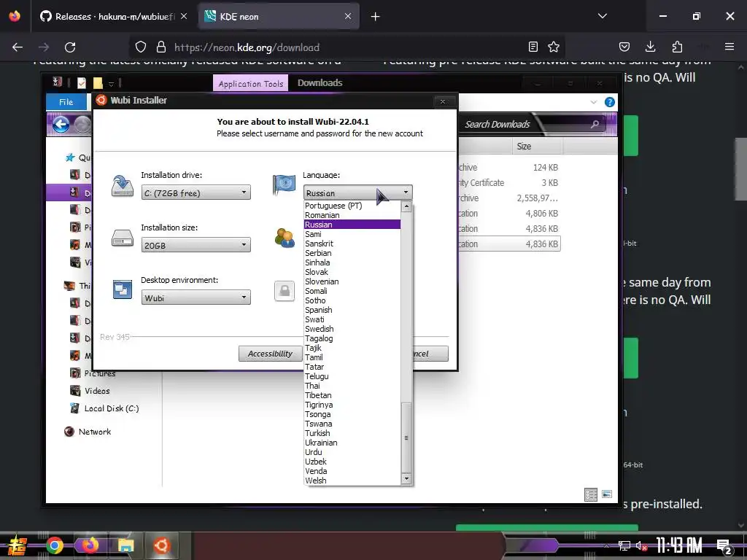Select Portuguese (PT) in language list
Screen dimensions: 747x560
(x=352, y=206)
